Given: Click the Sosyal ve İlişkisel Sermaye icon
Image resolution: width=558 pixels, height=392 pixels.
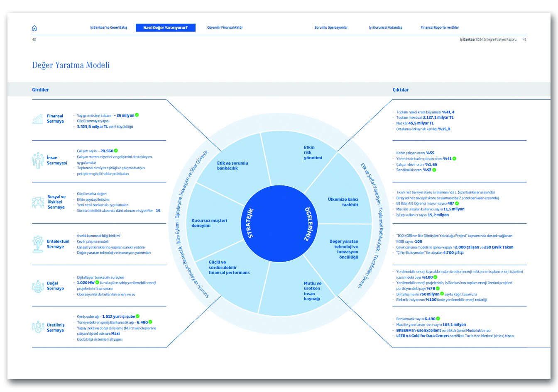Looking at the screenshot, I should (x=38, y=202).
